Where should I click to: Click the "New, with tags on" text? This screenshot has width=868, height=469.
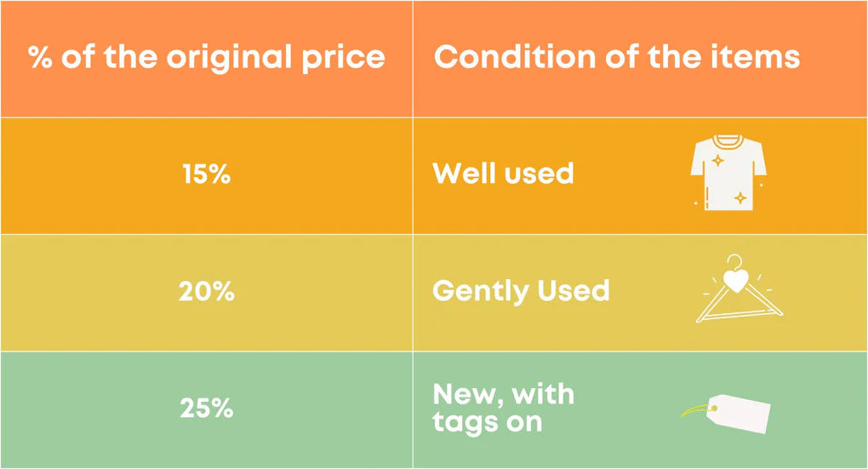tap(503, 409)
